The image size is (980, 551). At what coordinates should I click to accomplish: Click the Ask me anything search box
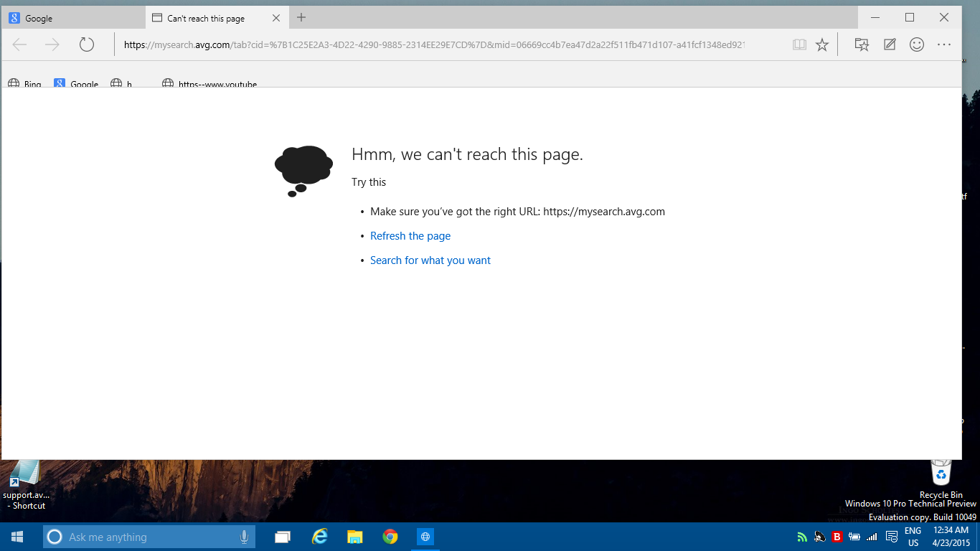click(x=149, y=537)
